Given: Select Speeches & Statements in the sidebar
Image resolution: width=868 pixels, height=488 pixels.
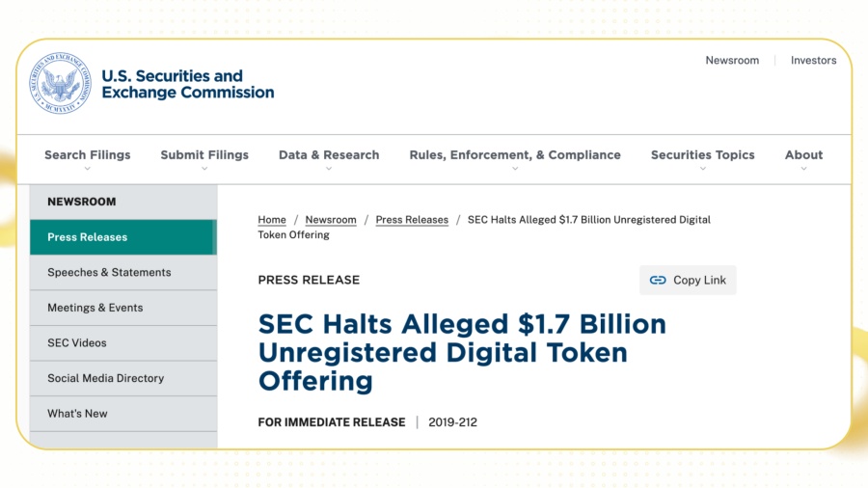Looking at the screenshot, I should pyautogui.click(x=122, y=273).
